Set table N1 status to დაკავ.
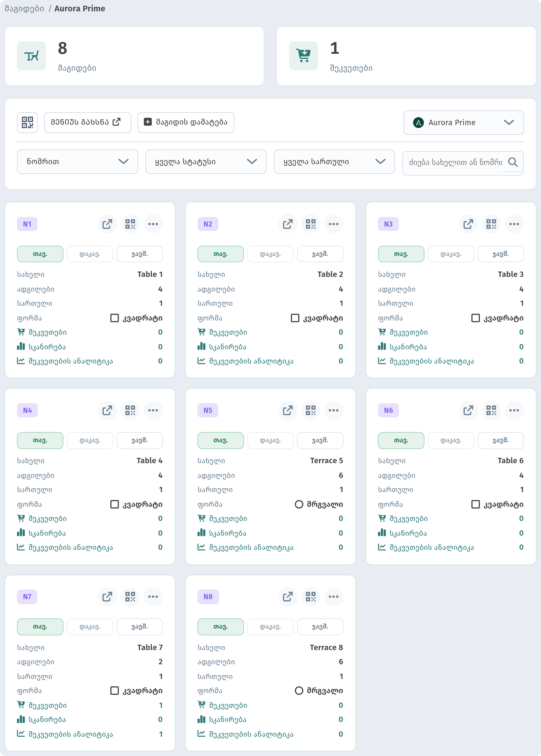541x756 pixels. 90,254
